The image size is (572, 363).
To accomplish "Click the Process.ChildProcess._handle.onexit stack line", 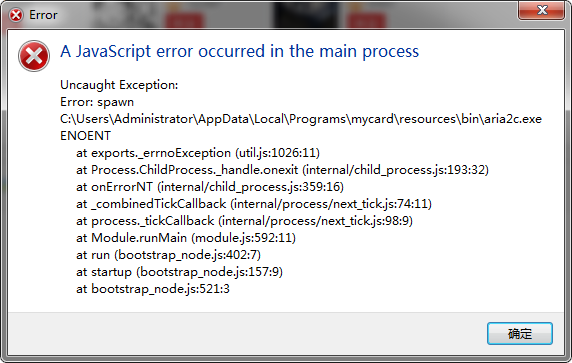I will pyautogui.click(x=282, y=170).
